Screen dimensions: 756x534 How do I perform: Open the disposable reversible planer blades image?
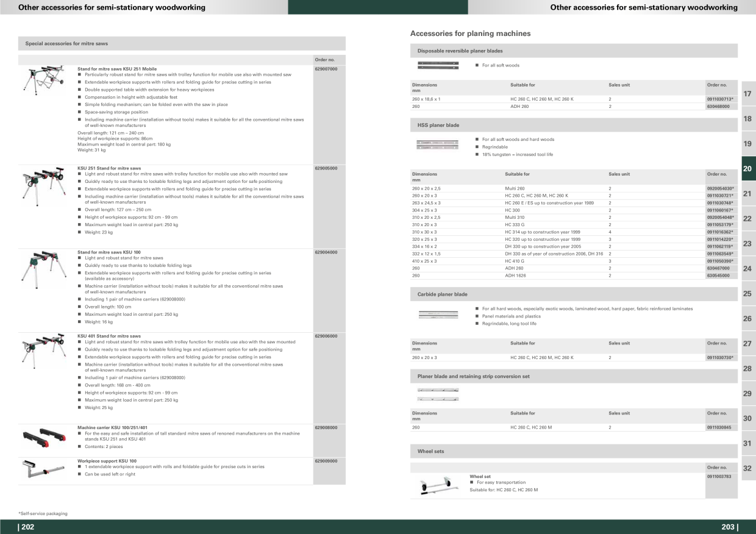(x=438, y=65)
